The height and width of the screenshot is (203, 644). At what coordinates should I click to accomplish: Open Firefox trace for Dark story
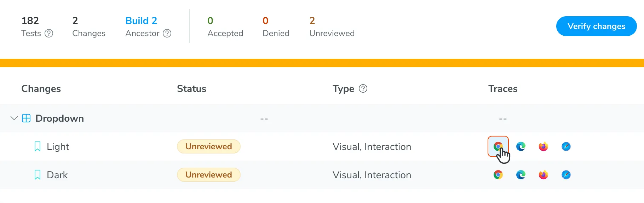tap(543, 175)
